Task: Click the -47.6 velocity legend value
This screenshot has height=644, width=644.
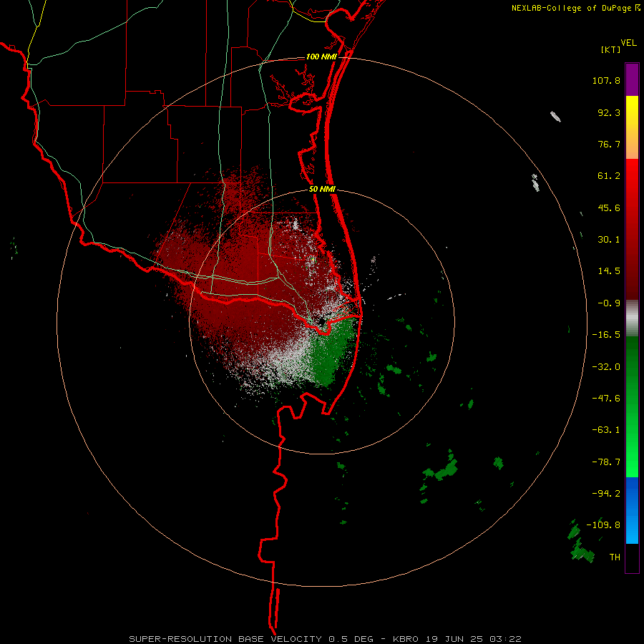Action: click(606, 399)
